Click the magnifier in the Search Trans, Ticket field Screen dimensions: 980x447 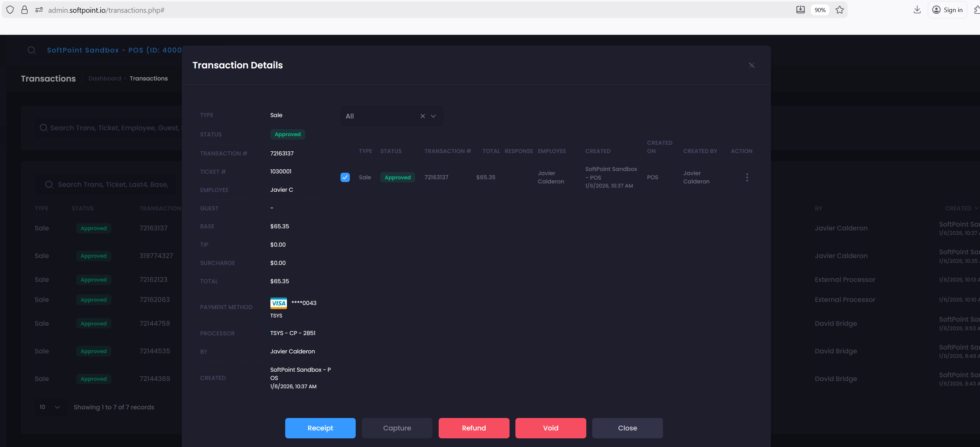pos(44,128)
